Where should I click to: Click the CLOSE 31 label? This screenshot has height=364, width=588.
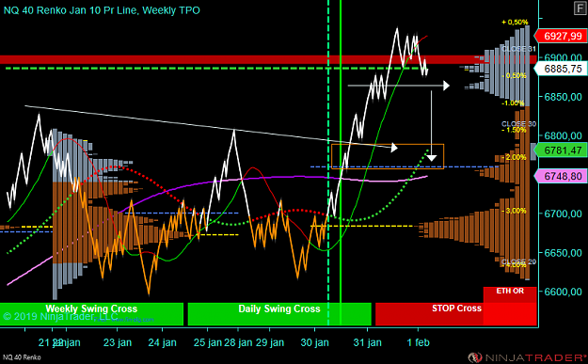click(x=518, y=49)
